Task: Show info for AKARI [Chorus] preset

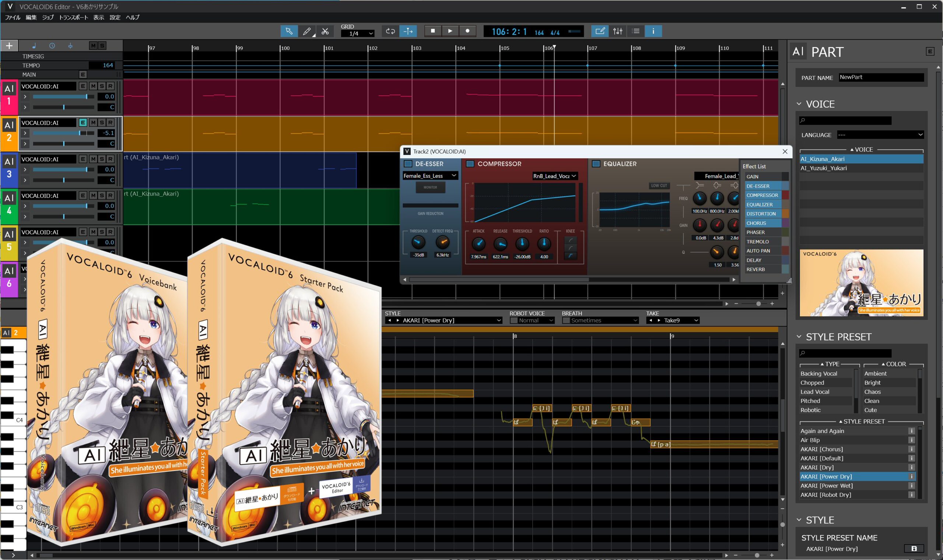Action: pyautogui.click(x=911, y=449)
